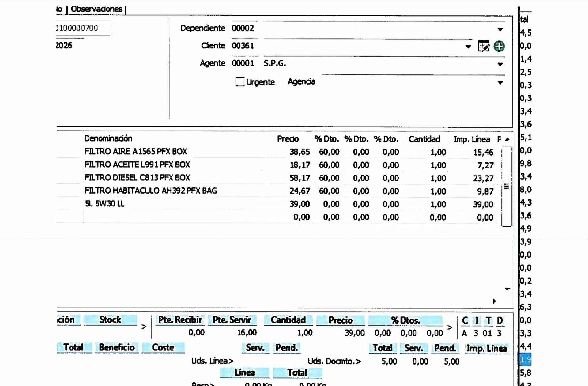
Task: Open the client edit card icon
Action: (x=484, y=46)
